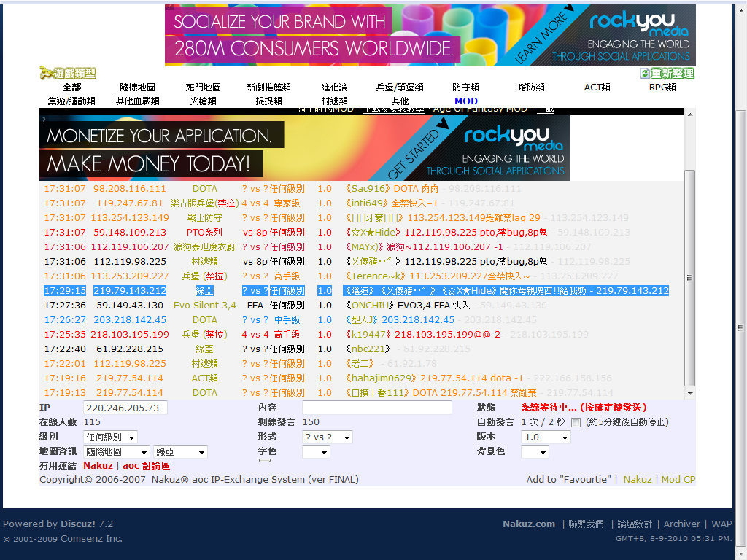Screen dimensions: 747x560
Task: Click the 遊戲類型 game type header icon
Action: point(68,74)
